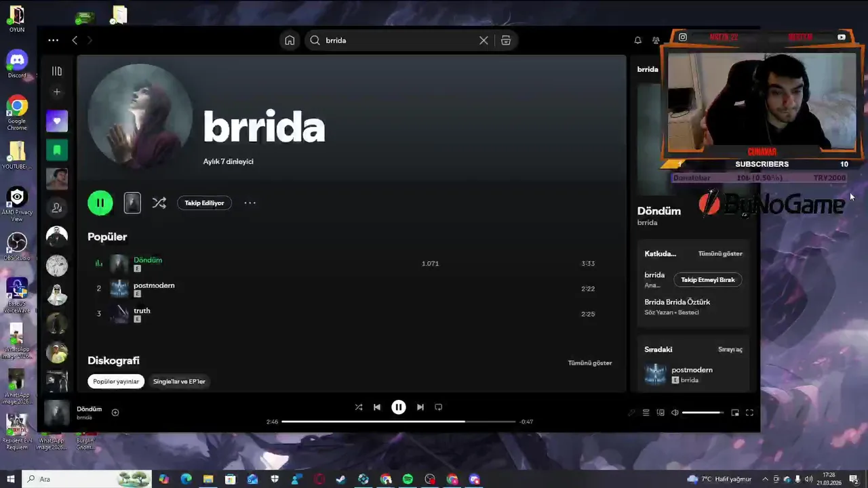868x488 pixels.
Task: Collapse Your Library sidebar icon
Action: tap(57, 71)
